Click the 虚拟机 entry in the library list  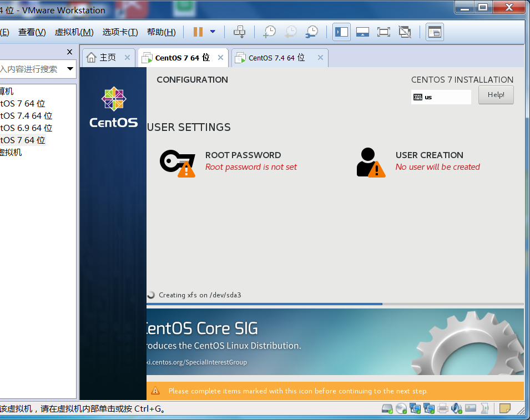[11, 153]
